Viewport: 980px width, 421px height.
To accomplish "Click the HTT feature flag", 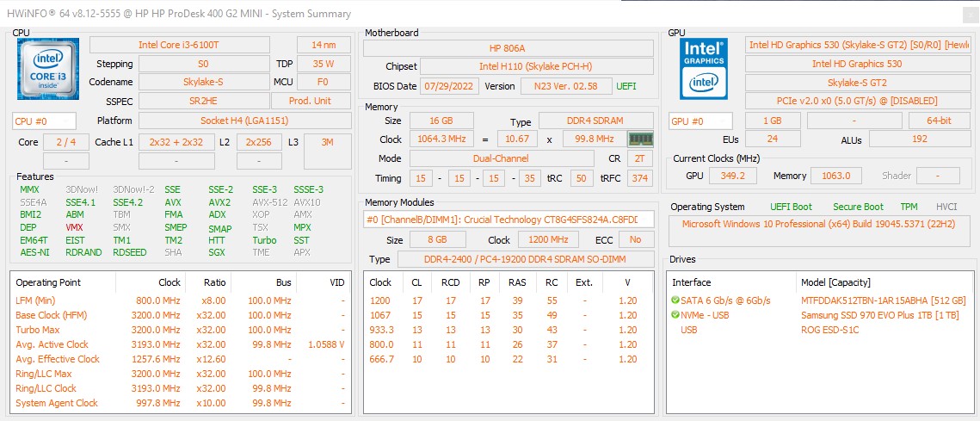I will (217, 240).
